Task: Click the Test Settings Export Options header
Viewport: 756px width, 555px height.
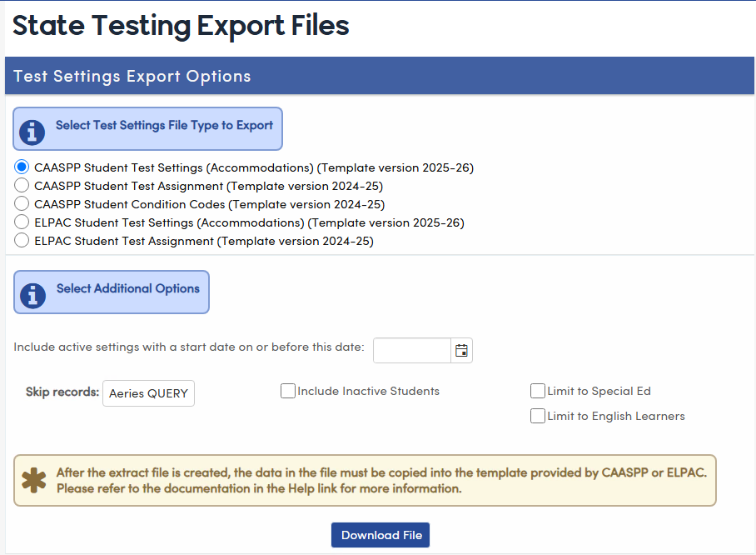Action: 380,76
